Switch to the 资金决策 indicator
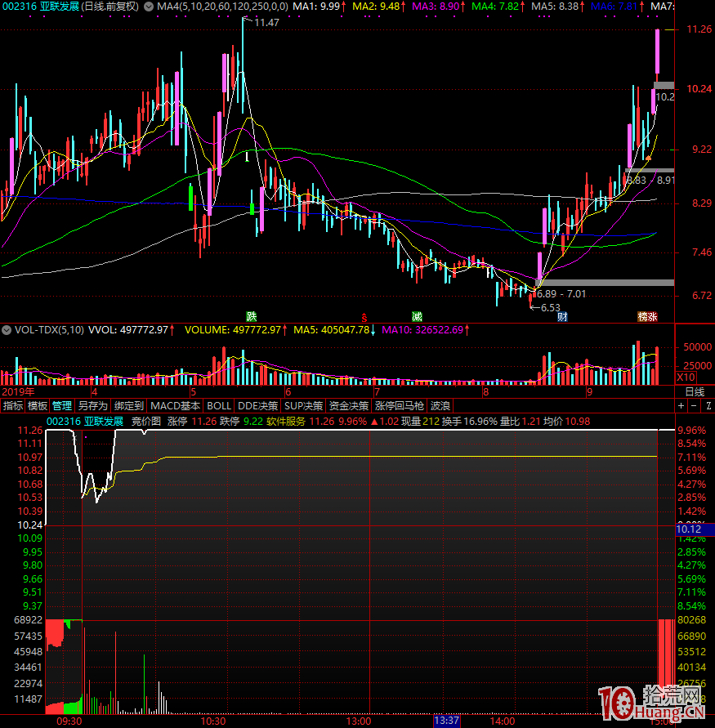The width and height of the screenshot is (715, 728). pyautogui.click(x=349, y=406)
